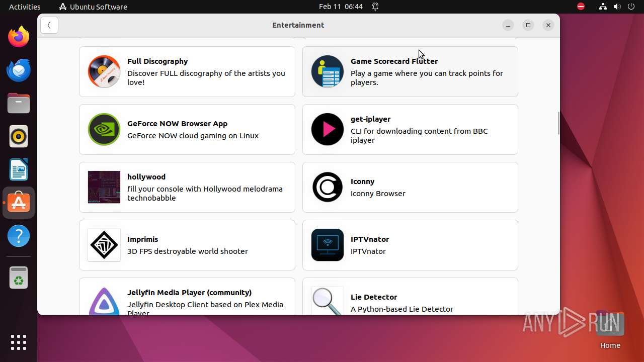Open the Full Discography vinyl record icon
The image size is (644, 362).
click(x=104, y=71)
